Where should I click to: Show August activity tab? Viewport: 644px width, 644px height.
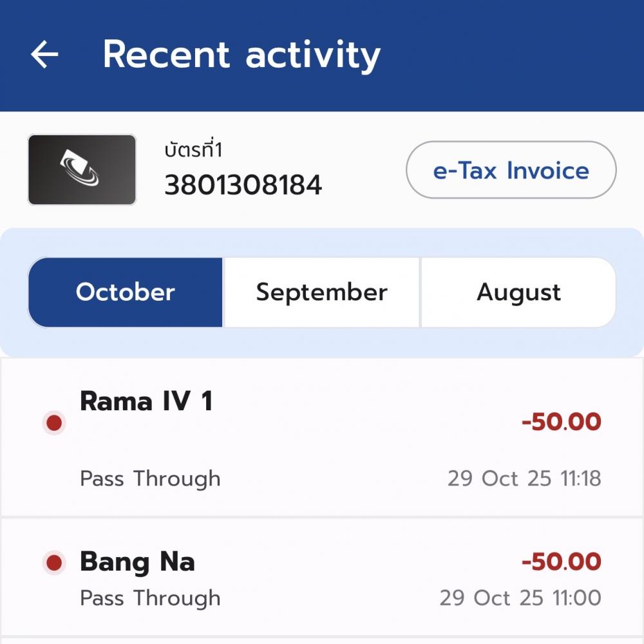click(x=518, y=292)
